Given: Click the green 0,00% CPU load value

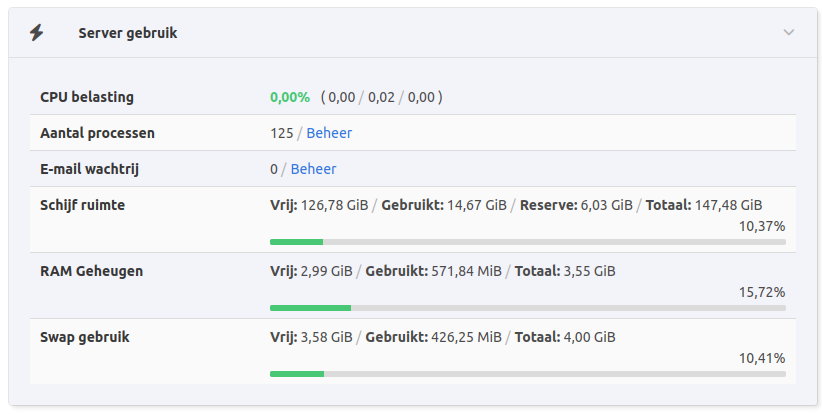Looking at the screenshot, I should [x=290, y=97].
